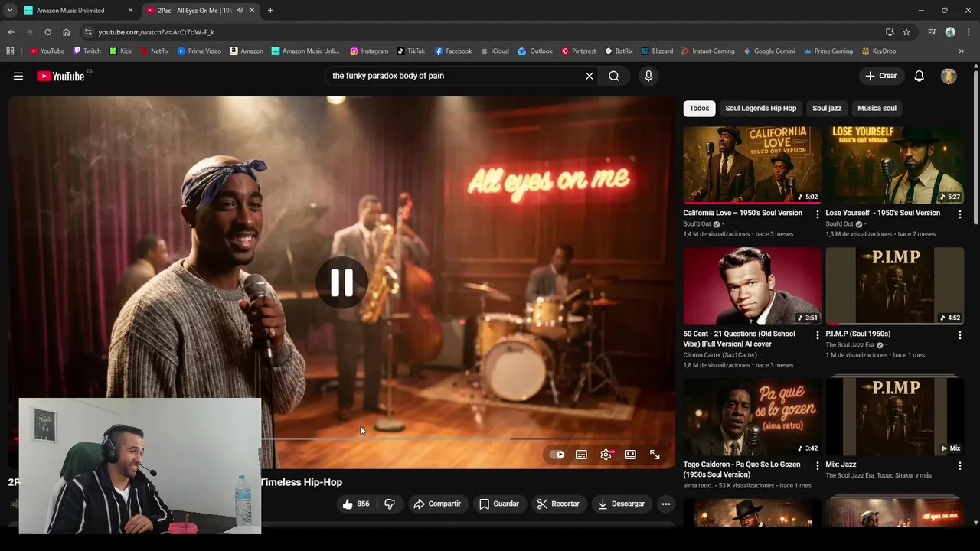The image size is (980, 551).
Task: Click the Guardar save button
Action: pos(499,504)
